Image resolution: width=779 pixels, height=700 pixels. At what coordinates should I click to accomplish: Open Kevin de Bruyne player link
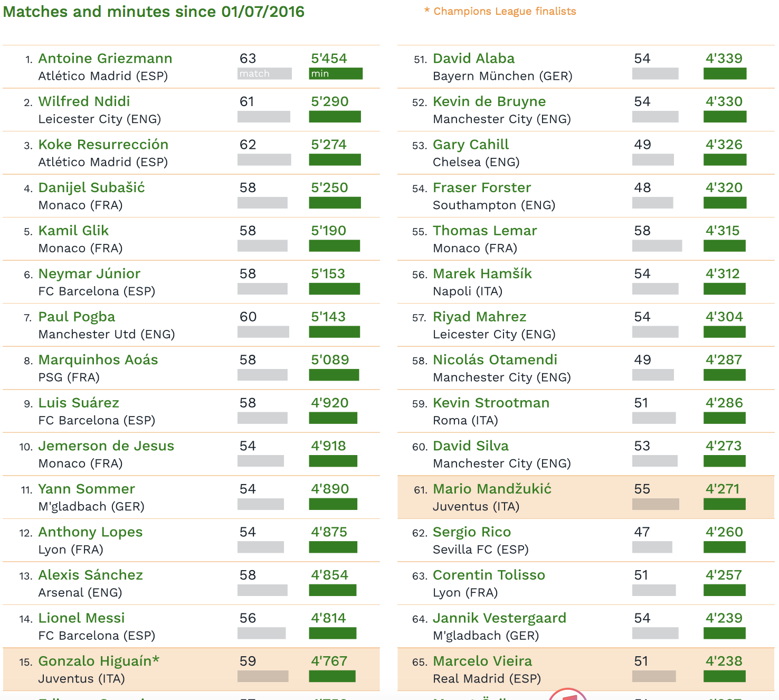[x=489, y=101]
